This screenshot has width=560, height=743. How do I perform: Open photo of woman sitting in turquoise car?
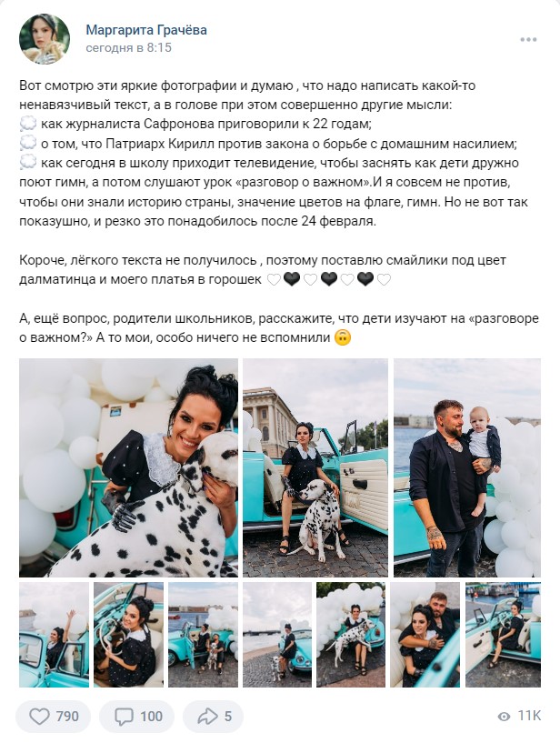(x=315, y=467)
